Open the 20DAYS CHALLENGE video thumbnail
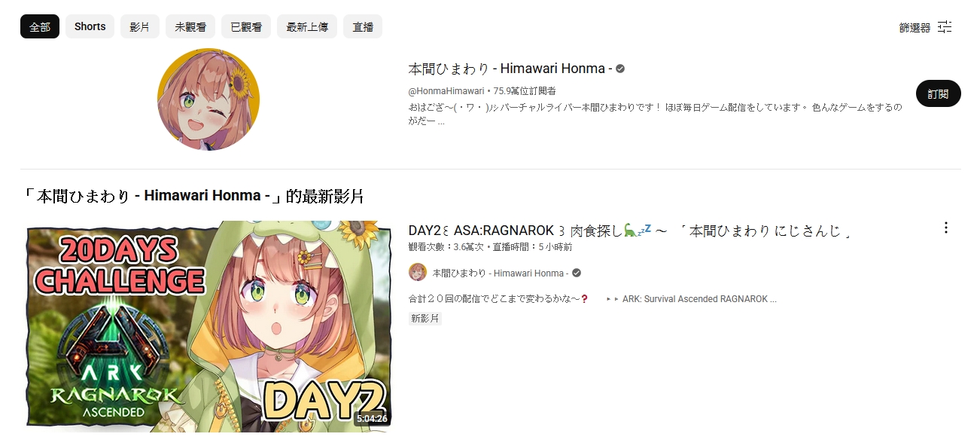The image size is (980, 443). pyautogui.click(x=208, y=326)
